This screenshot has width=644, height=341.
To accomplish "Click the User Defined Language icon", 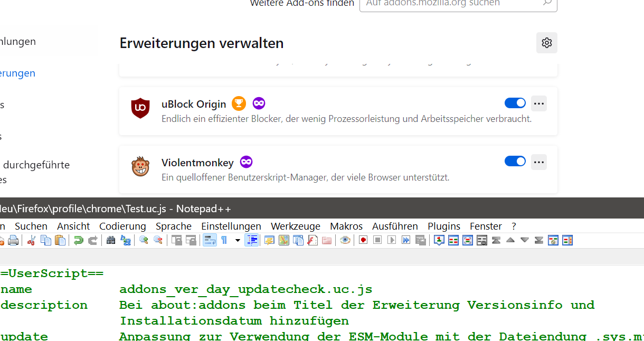I will (270, 240).
